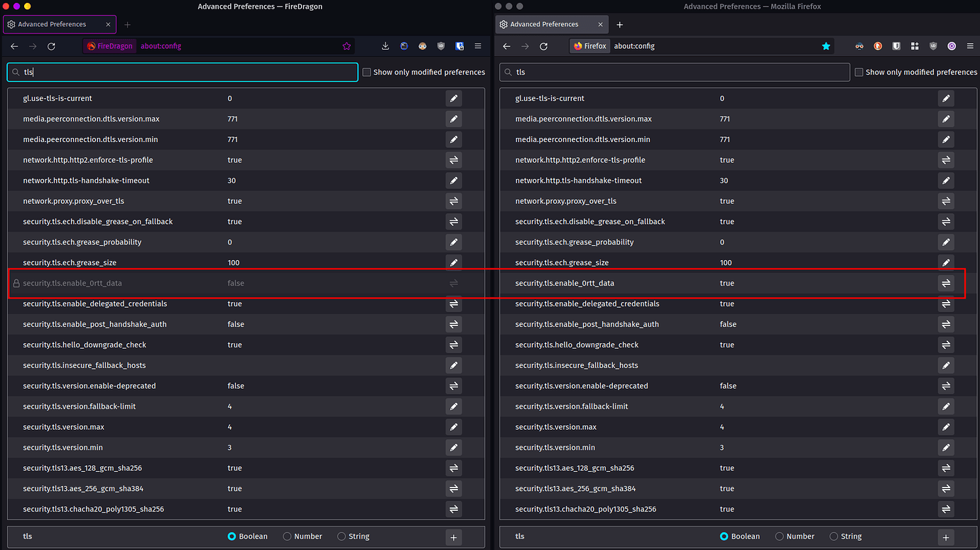Open the downloads icon in FireDragon toolbar
This screenshot has height=550, width=980.
pos(385,46)
